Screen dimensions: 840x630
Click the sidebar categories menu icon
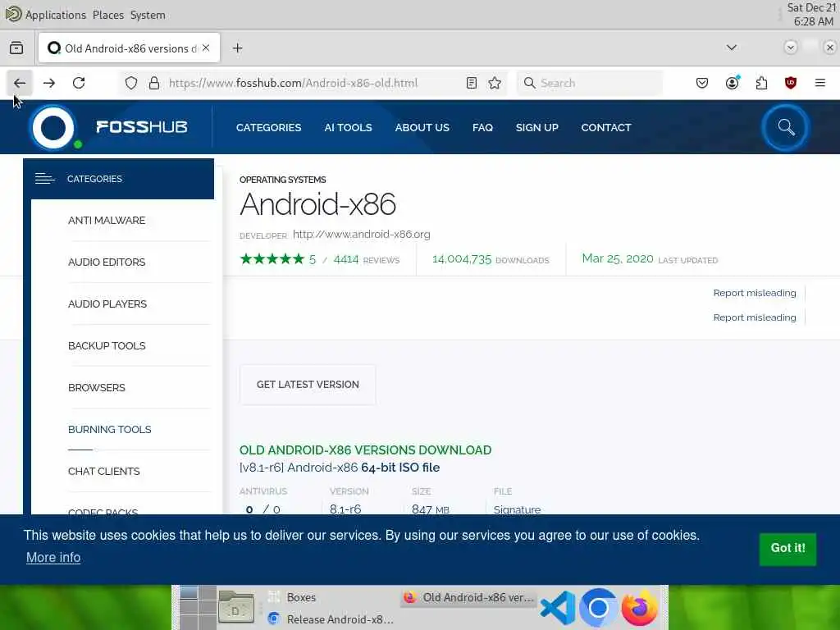click(x=44, y=179)
